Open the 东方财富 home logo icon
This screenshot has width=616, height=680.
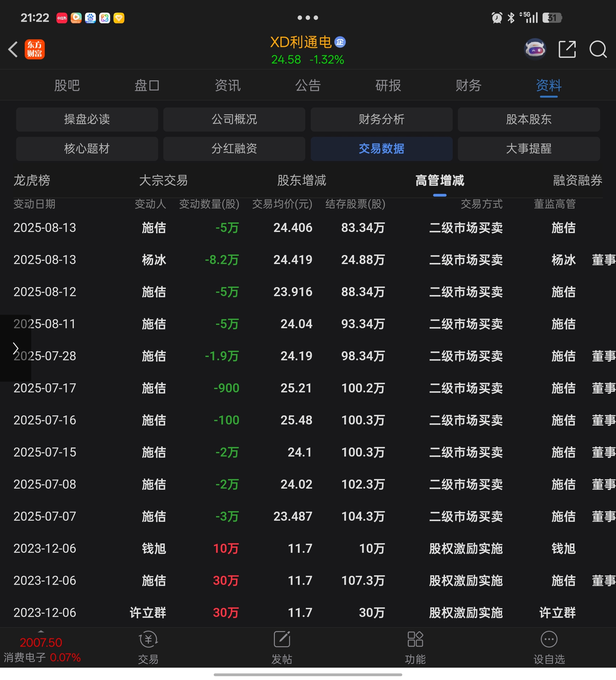point(35,50)
